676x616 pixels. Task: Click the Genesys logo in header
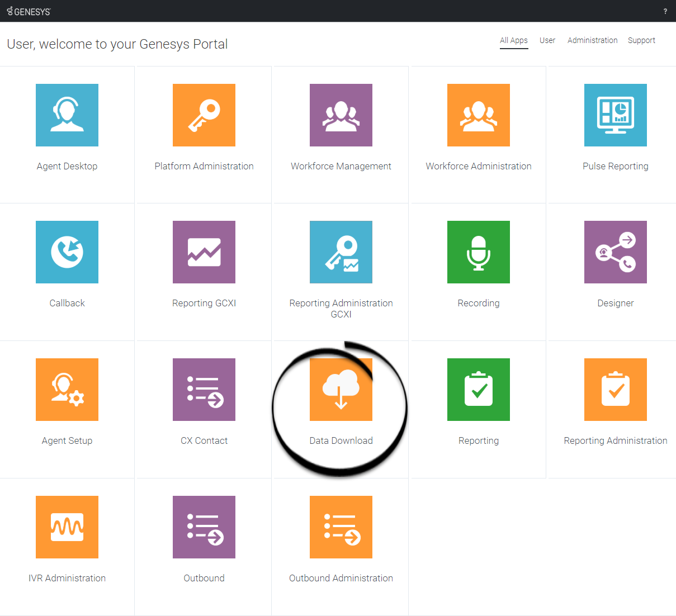(x=29, y=11)
